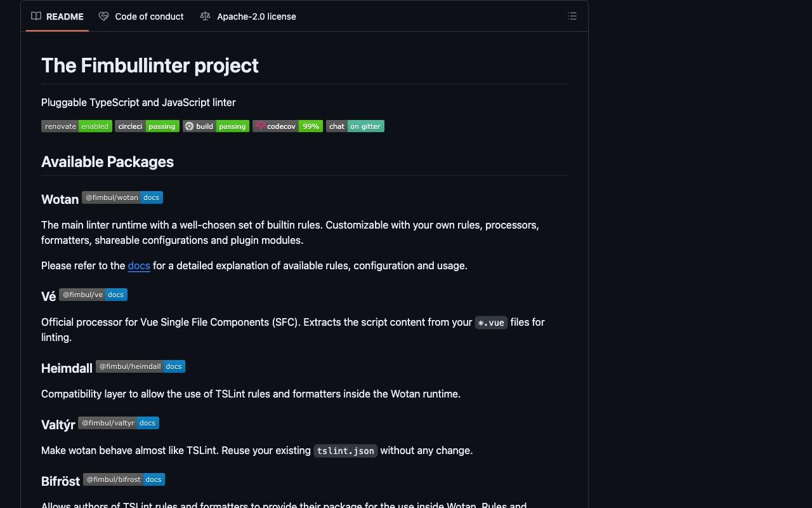Click the 'Vé' heading
Viewport: 812px width, 508px height.
click(48, 297)
